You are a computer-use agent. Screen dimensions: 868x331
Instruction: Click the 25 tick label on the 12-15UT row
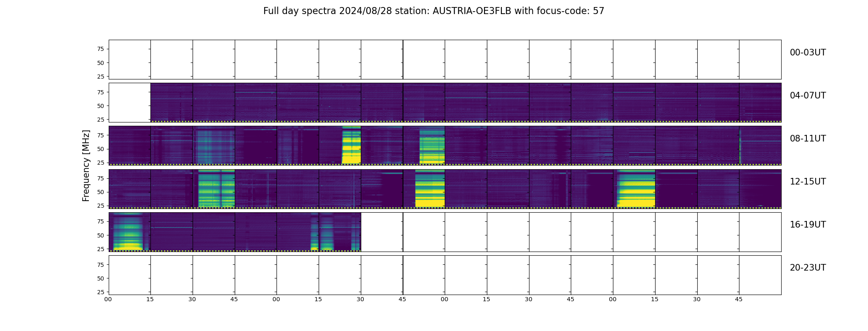pyautogui.click(x=100, y=206)
